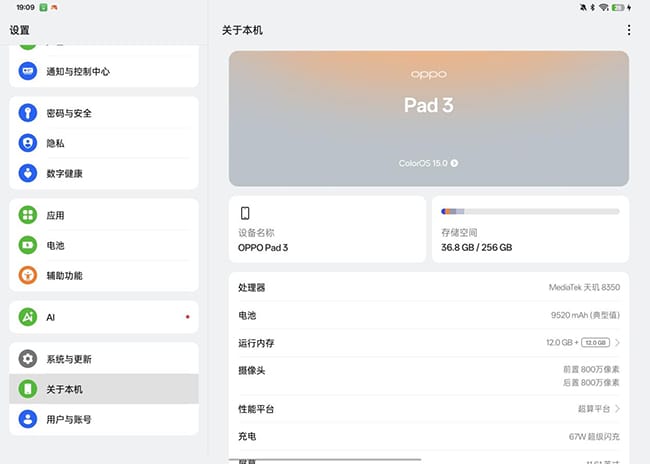Viewport: 650px width, 464px height.
Task: Select the About Device menu item
Action: (x=104, y=389)
